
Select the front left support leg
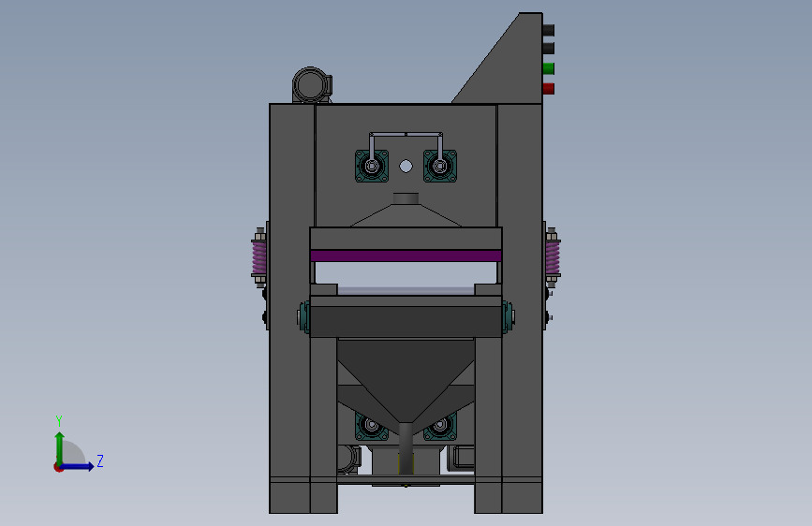(x=324, y=425)
